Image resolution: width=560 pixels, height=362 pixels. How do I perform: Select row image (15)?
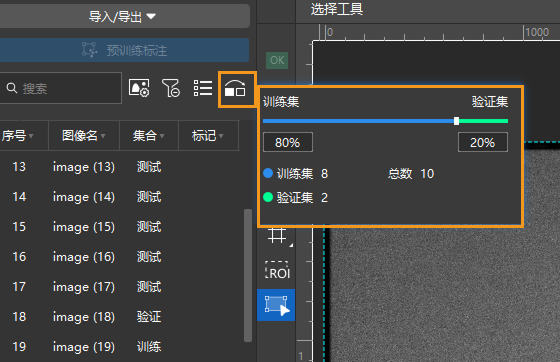(x=121, y=227)
